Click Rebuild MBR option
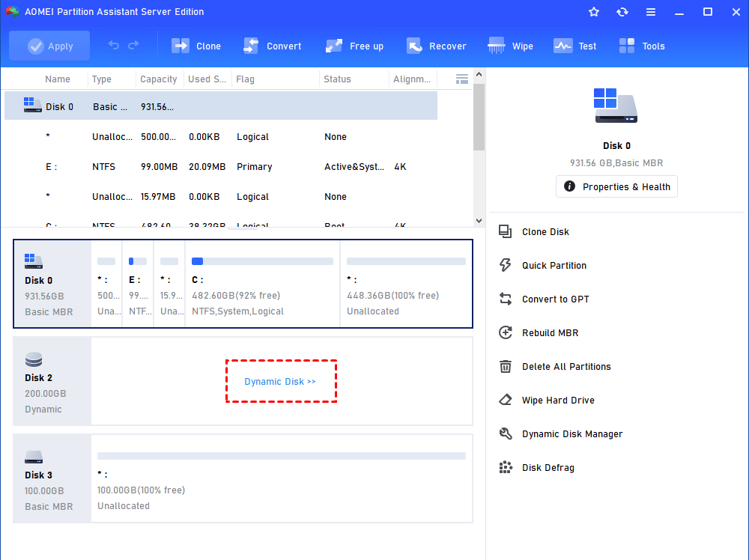This screenshot has height=560, width=749. (x=550, y=332)
